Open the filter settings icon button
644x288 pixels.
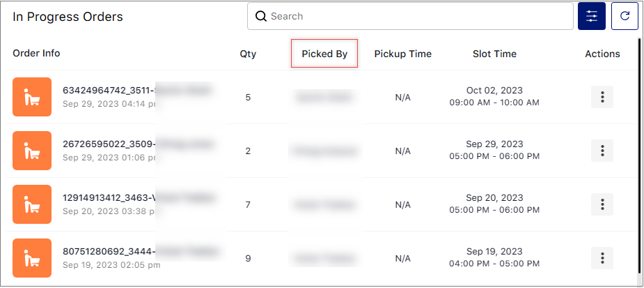pos(591,16)
